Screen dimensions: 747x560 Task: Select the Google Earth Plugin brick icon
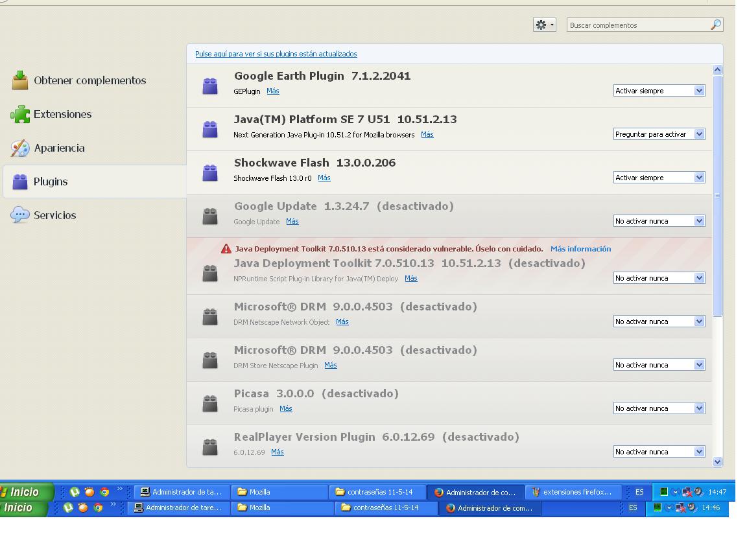pos(210,86)
